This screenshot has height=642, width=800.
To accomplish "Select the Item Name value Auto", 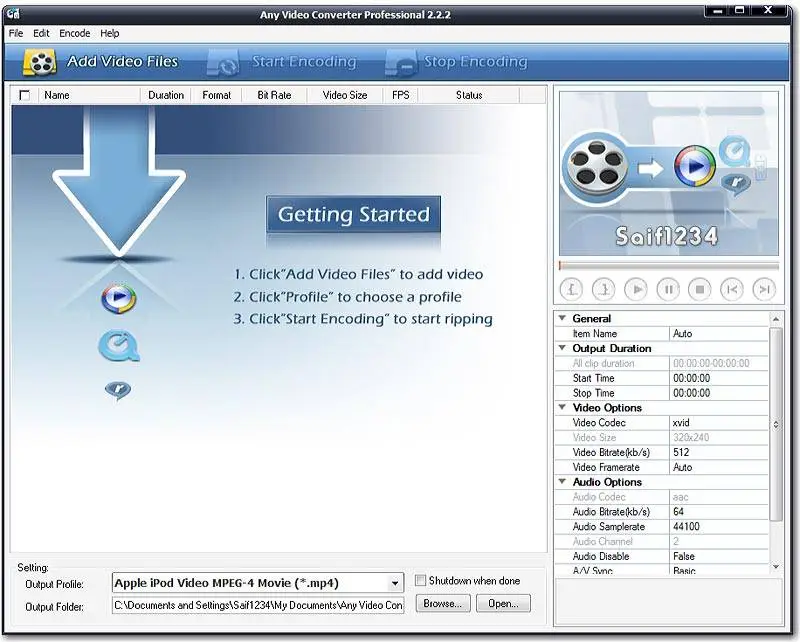I will (x=718, y=333).
